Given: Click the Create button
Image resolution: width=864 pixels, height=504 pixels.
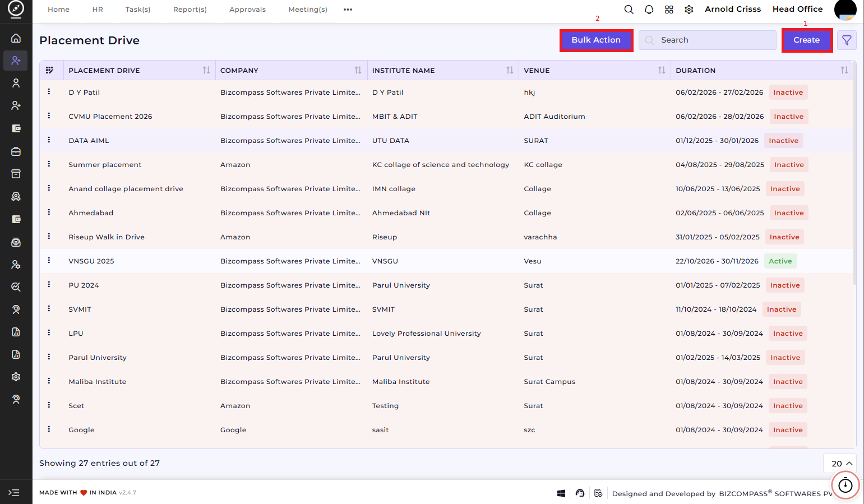Looking at the screenshot, I should point(807,40).
